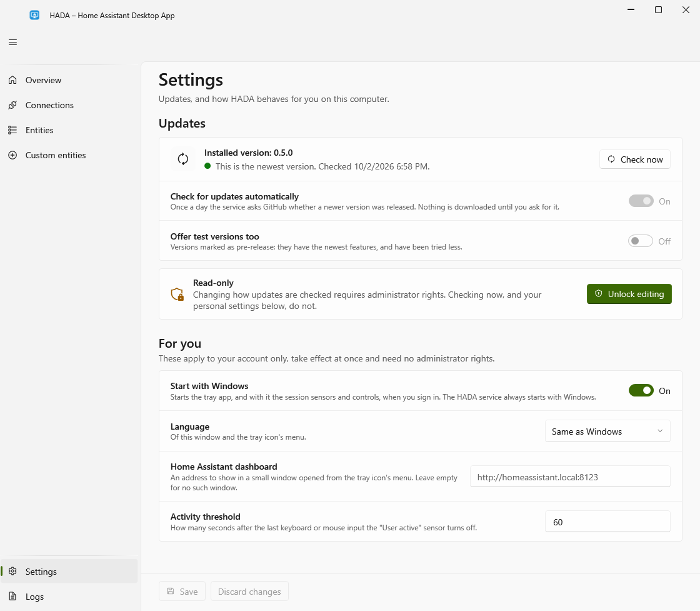Click the Start with Windows label
The width and height of the screenshot is (700, 611).
209,386
